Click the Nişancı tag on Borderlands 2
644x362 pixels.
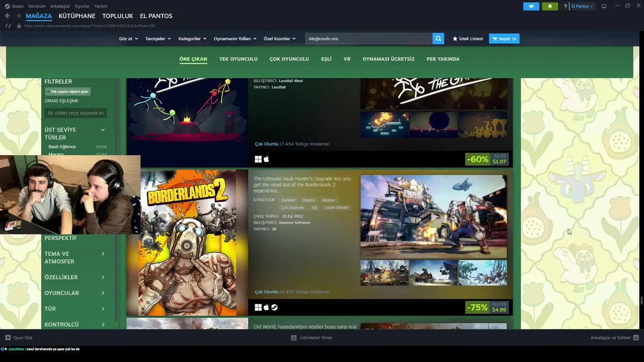[308, 200]
